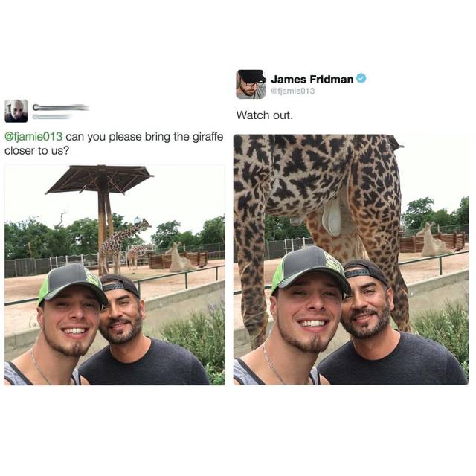This screenshot has height=476, width=476.
Task: Follow the green @fjamie013 mention link
Action: [x=33, y=137]
